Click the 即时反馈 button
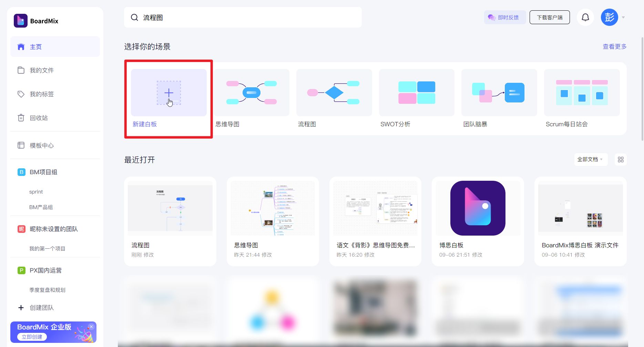This screenshot has width=644, height=347. point(505,17)
